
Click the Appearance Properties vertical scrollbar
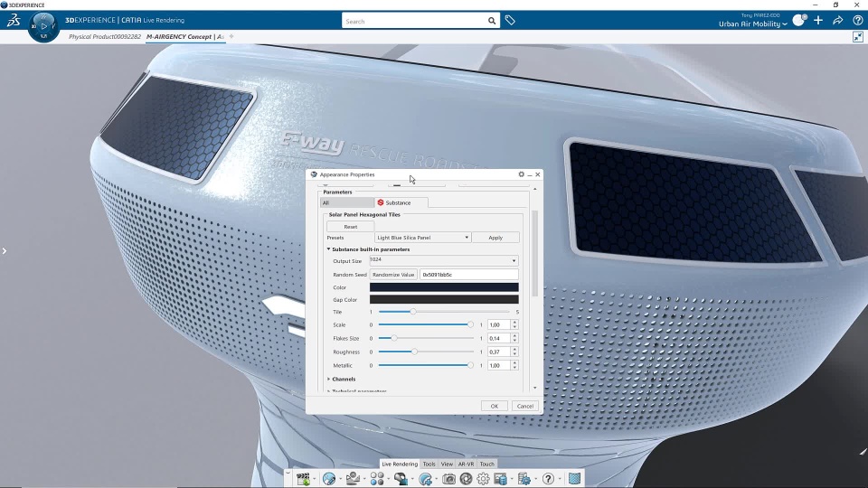click(534, 253)
